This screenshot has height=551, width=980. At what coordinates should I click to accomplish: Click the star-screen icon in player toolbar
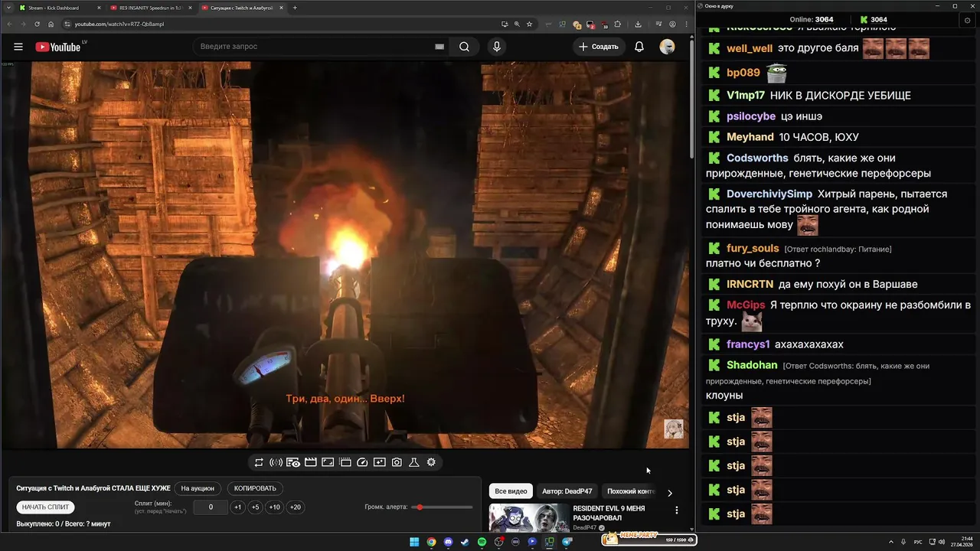click(x=380, y=462)
